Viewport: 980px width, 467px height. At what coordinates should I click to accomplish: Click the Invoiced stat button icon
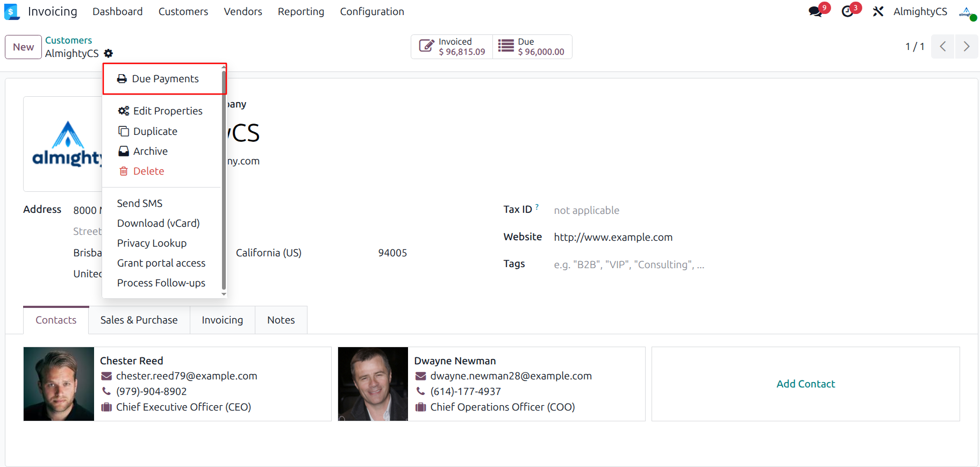426,46
